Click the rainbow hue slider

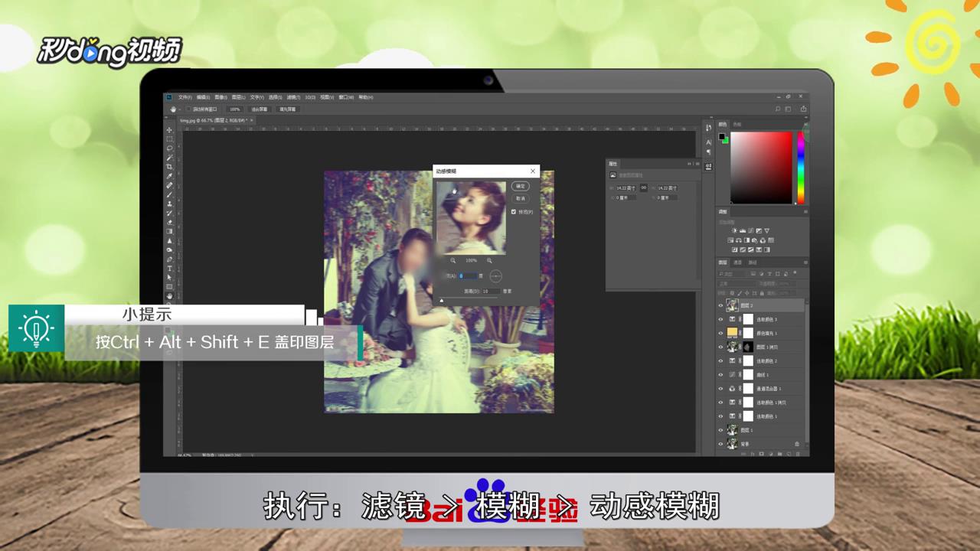click(x=802, y=167)
